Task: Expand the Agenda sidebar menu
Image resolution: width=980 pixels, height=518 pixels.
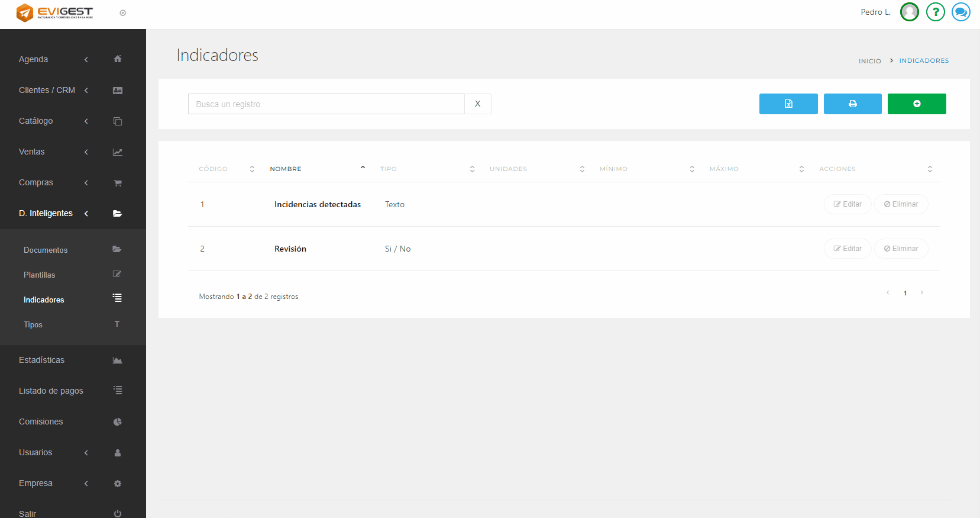Action: [53, 59]
